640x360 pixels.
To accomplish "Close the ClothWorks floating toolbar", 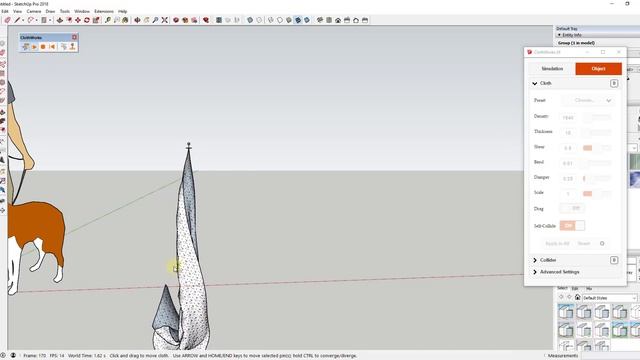I will pos(74,37).
